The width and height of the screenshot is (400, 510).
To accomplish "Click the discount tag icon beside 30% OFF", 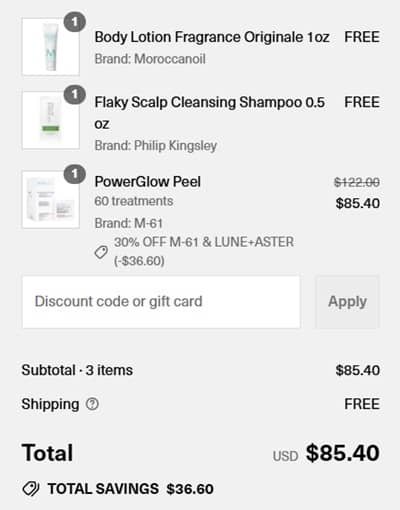I will [101, 252].
